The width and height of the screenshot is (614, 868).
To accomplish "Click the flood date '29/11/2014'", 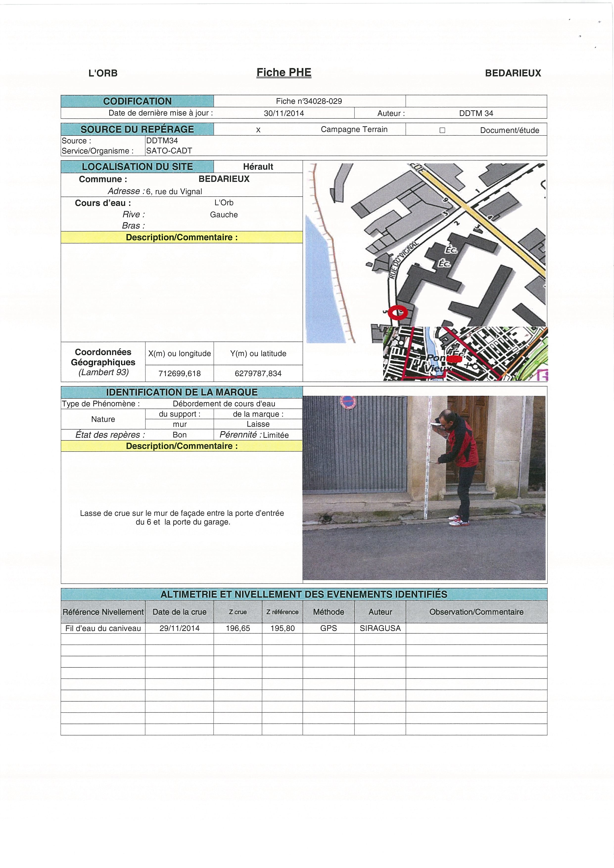I will coord(180,628).
